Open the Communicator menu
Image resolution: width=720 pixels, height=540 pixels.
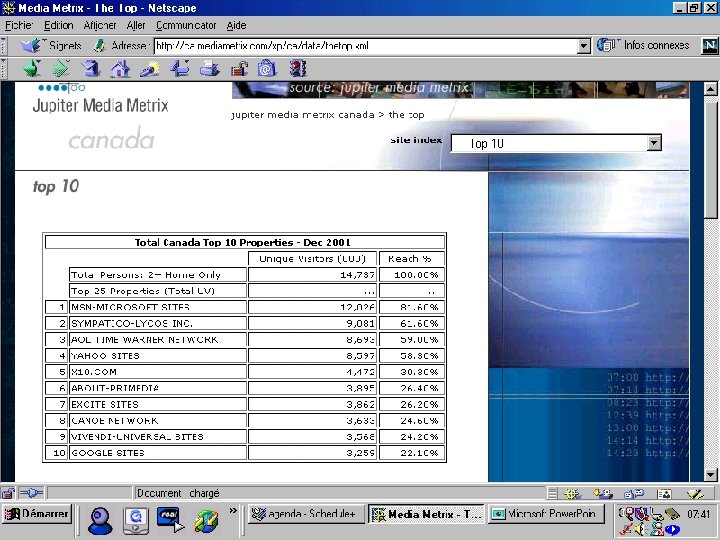186,25
